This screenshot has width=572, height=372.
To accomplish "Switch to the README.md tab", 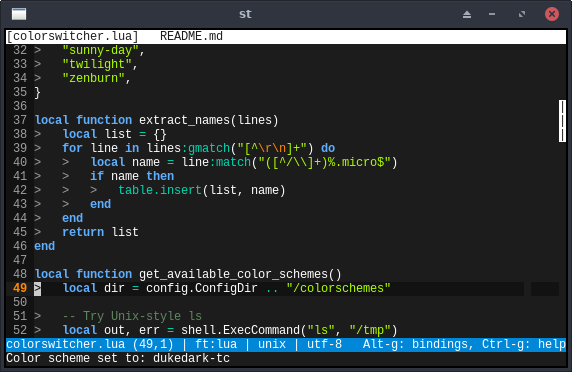I will [x=191, y=36].
